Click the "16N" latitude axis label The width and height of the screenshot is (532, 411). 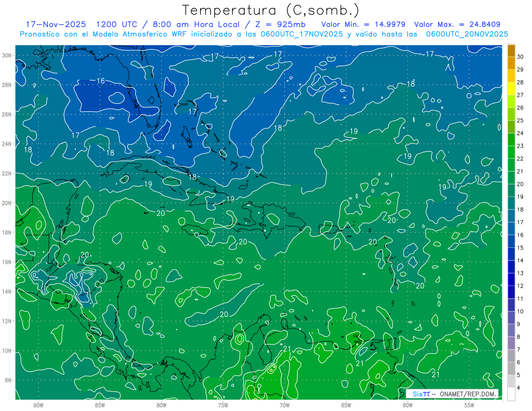7,262
